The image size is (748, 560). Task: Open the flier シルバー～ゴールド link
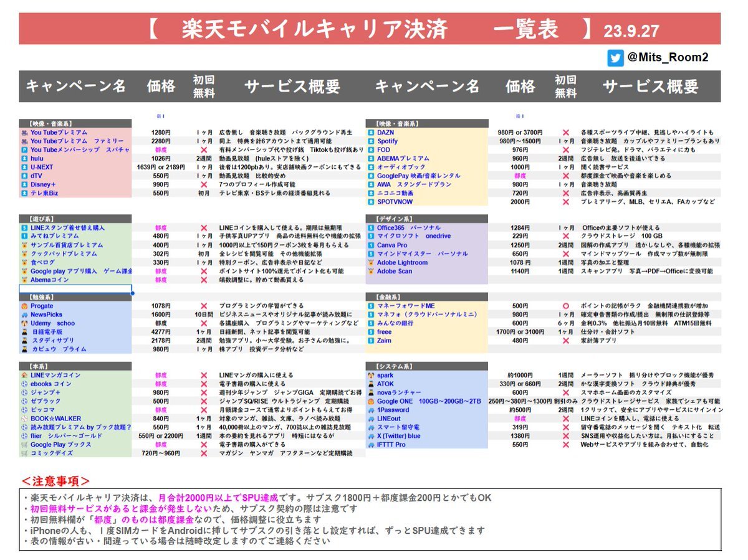coord(67,436)
